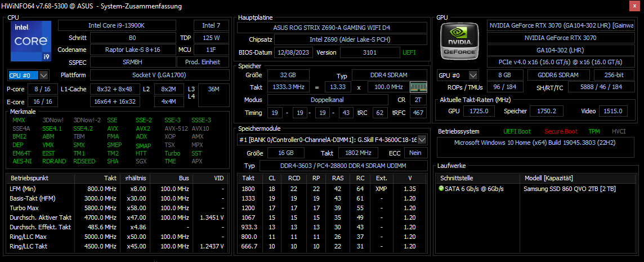The image size is (644, 262).
Task: Select the Samsung SSD 860 QVO 2TB drive
Action: [x=535, y=189]
